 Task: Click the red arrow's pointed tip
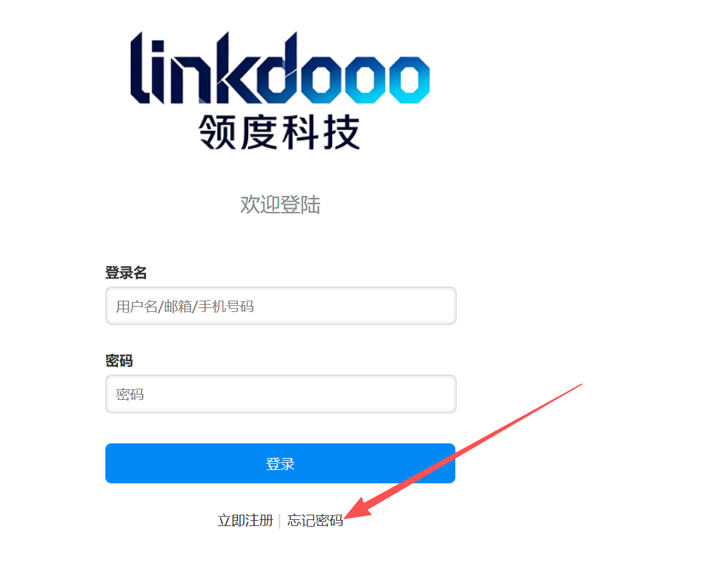click(347, 517)
